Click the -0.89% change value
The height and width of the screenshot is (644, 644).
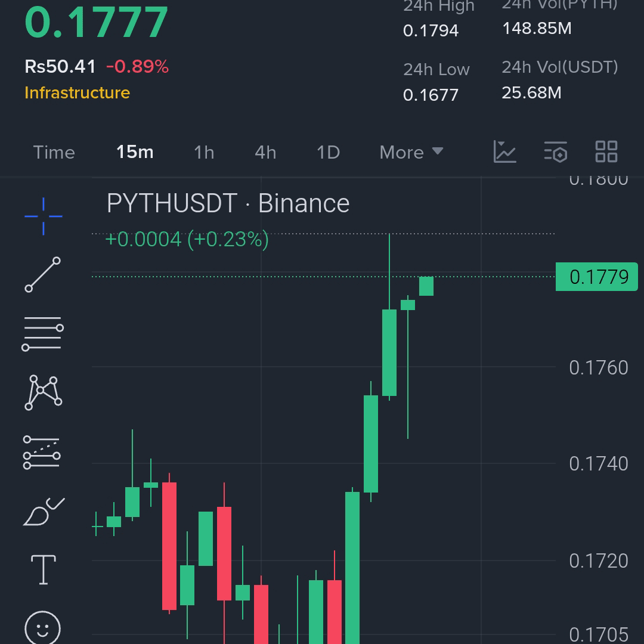click(x=138, y=67)
